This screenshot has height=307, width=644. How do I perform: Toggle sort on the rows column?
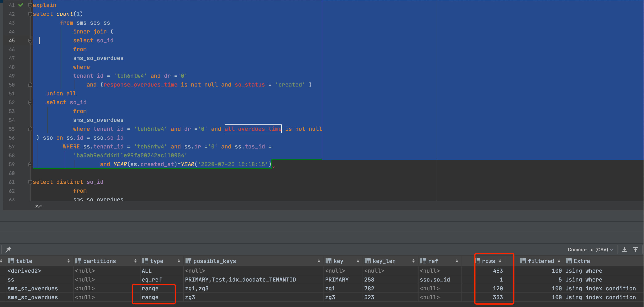pos(500,261)
